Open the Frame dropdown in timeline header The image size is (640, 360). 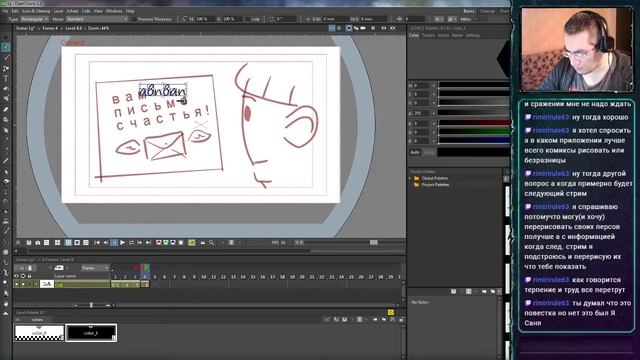coord(95,268)
